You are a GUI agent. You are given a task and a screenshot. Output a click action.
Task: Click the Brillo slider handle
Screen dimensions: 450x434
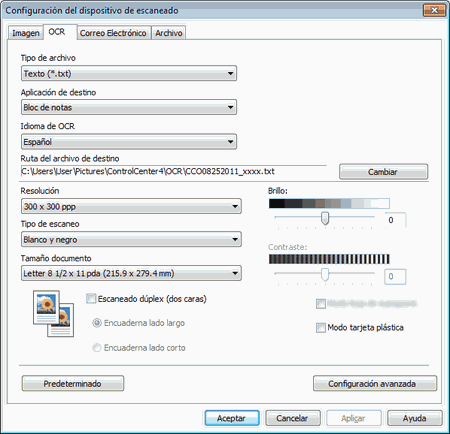click(325, 219)
